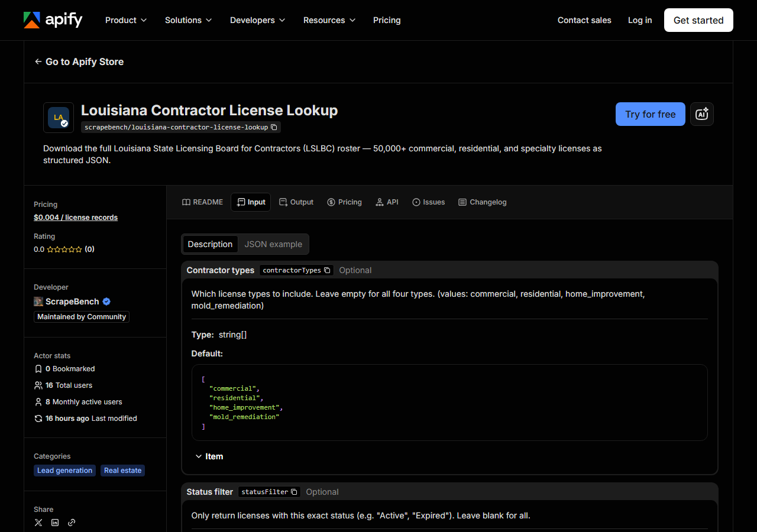Click the "16 hours ago" text

(x=67, y=419)
